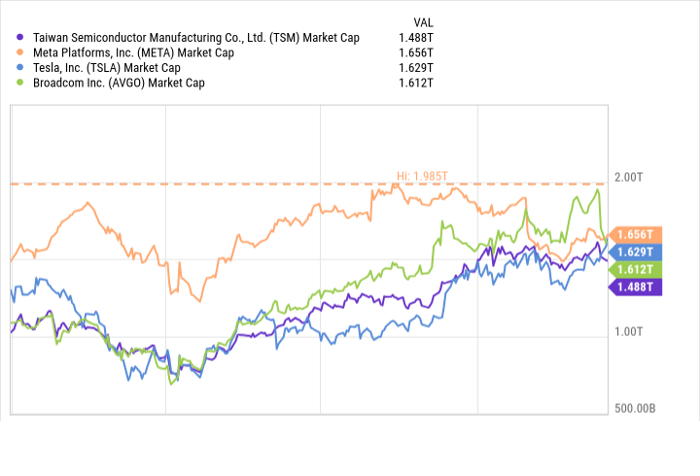This screenshot has width=700, height=476.
Task: Click the VAL column header
Action: coord(423,22)
